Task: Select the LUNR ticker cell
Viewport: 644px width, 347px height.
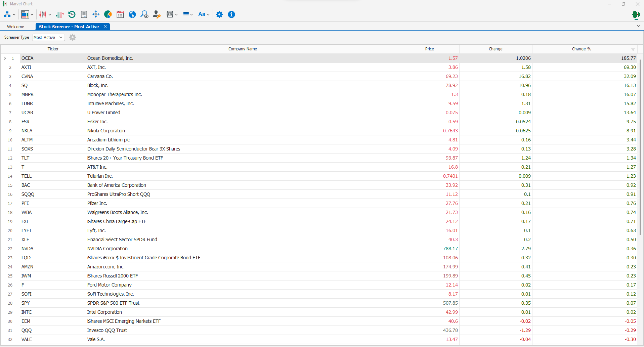Action: 53,103
